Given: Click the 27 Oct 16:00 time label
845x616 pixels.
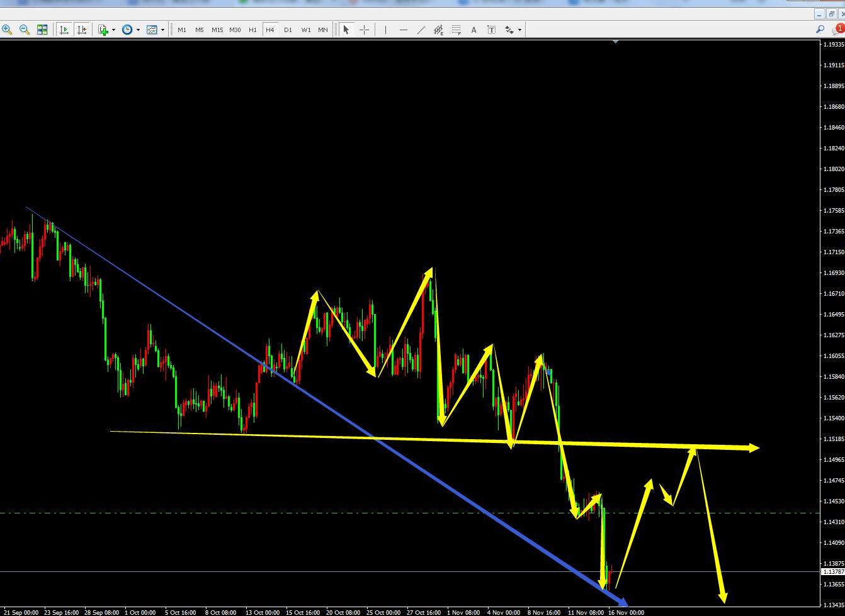Looking at the screenshot, I should [424, 612].
